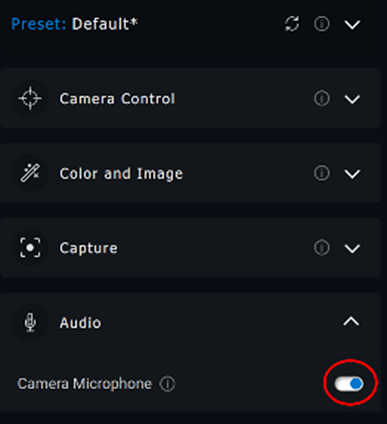Click the Audio microphone icon
387x424 pixels.
(30, 322)
